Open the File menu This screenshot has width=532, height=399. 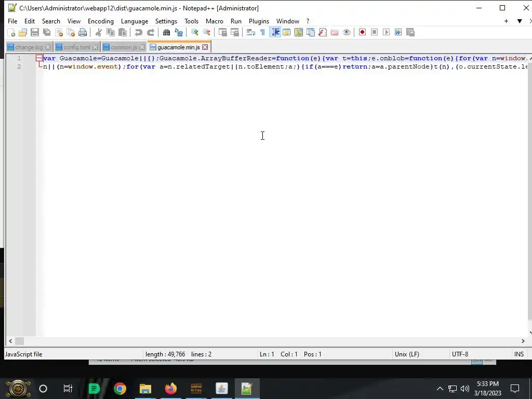12,21
